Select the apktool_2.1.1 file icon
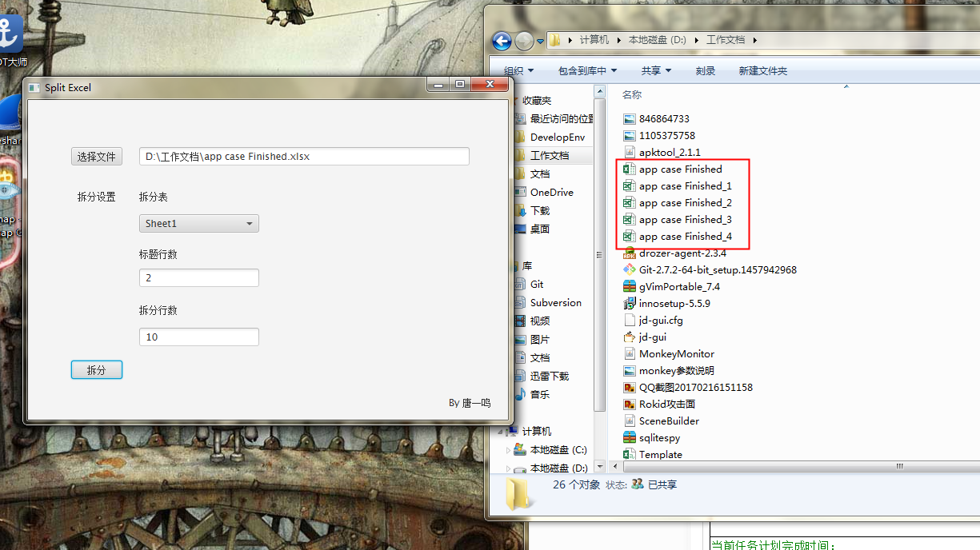The image size is (980, 550). point(630,153)
